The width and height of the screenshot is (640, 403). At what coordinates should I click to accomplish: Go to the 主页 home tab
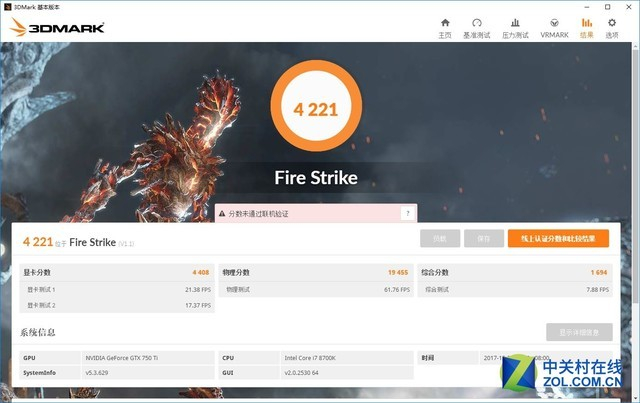click(445, 29)
